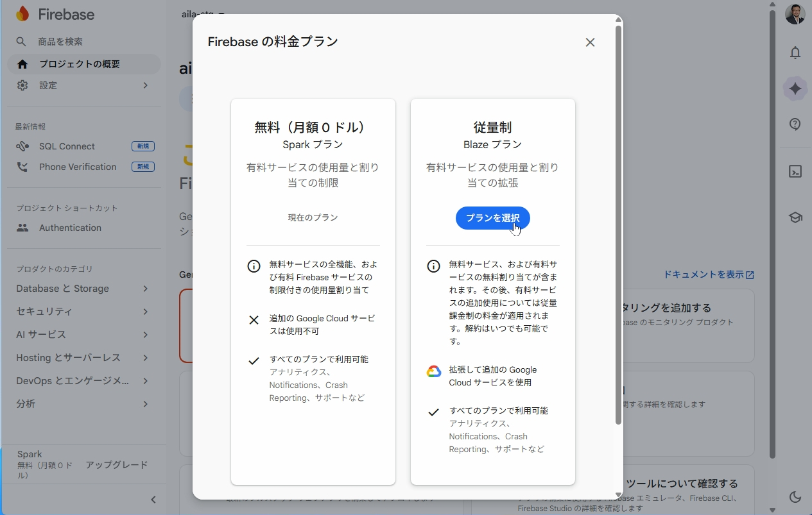Click the 新規 badge next to Phone Verification
This screenshot has width=812, height=515.
pyautogui.click(x=143, y=167)
